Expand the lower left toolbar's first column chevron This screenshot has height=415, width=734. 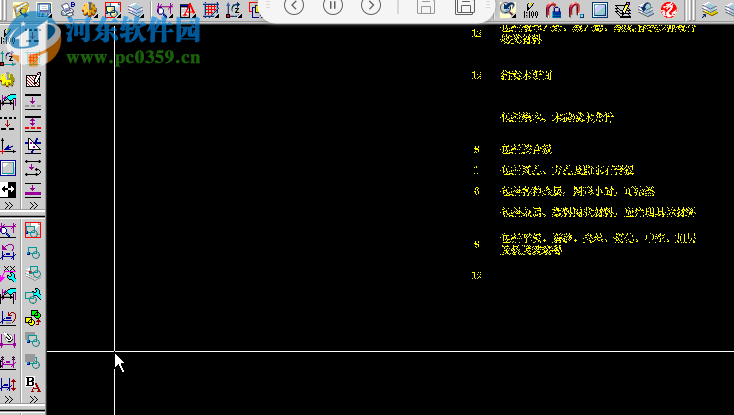[8, 400]
